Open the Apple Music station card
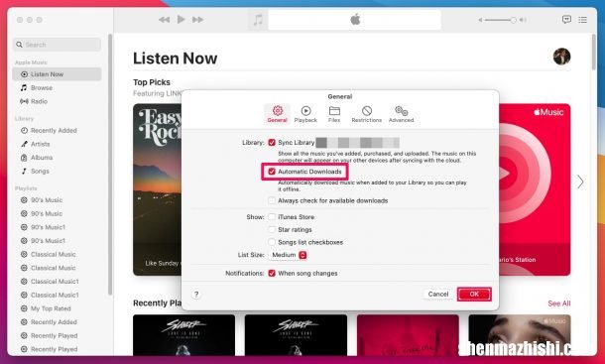Image resolution: width=605 pixels, height=364 pixels. [x=535, y=189]
